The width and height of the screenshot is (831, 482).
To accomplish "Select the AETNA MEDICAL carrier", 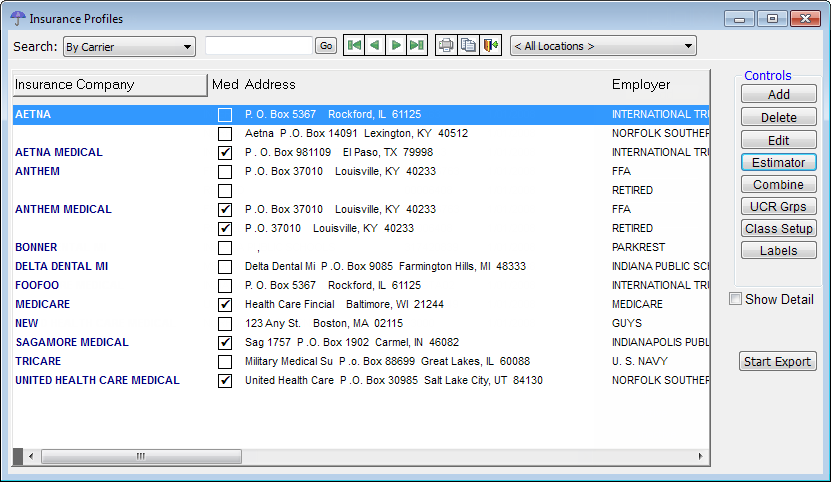I will pyautogui.click(x=59, y=153).
